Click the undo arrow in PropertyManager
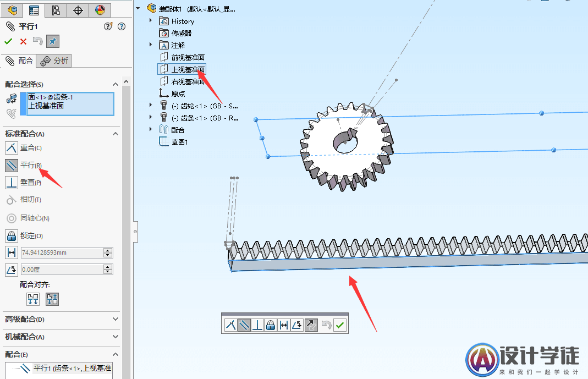 click(x=37, y=41)
